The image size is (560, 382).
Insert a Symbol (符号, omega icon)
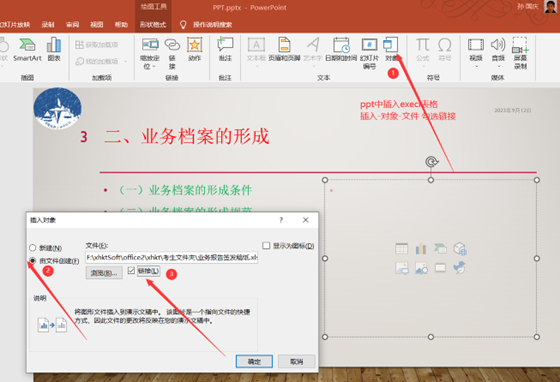445,49
